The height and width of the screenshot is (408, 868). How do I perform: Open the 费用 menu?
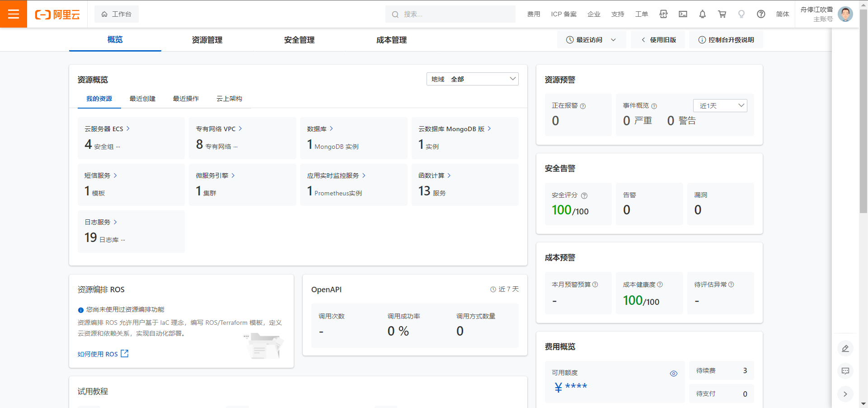pos(534,14)
